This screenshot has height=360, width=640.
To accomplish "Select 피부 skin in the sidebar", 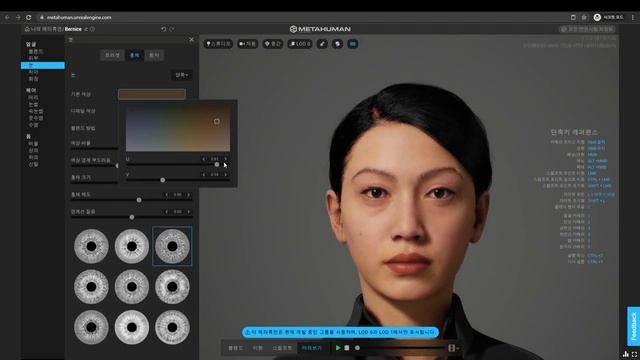I will (33, 58).
